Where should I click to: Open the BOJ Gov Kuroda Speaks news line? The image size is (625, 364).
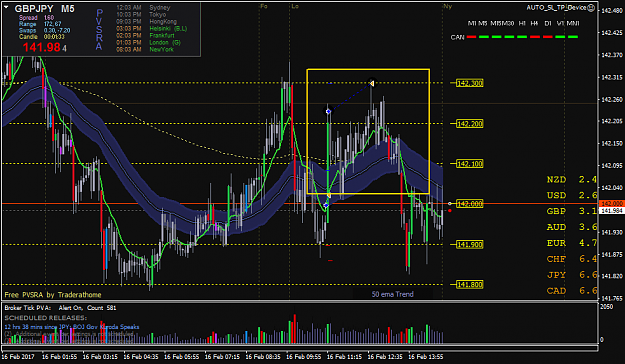click(72, 327)
